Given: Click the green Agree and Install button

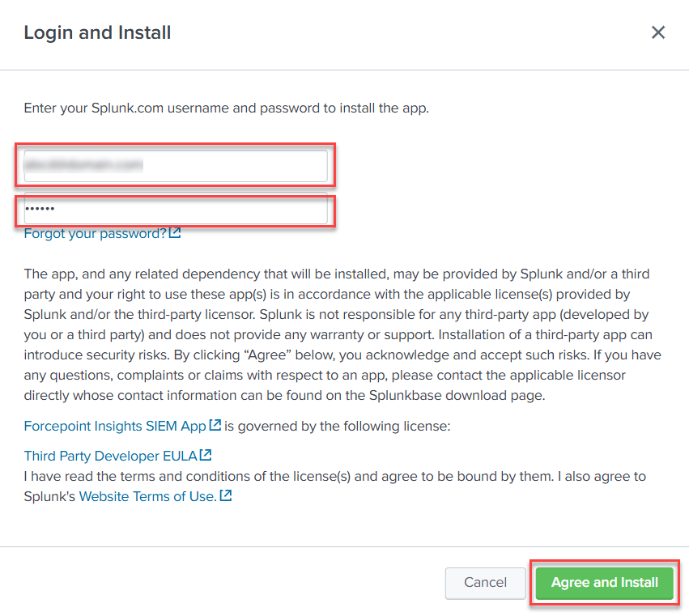Looking at the screenshot, I should (x=604, y=582).
